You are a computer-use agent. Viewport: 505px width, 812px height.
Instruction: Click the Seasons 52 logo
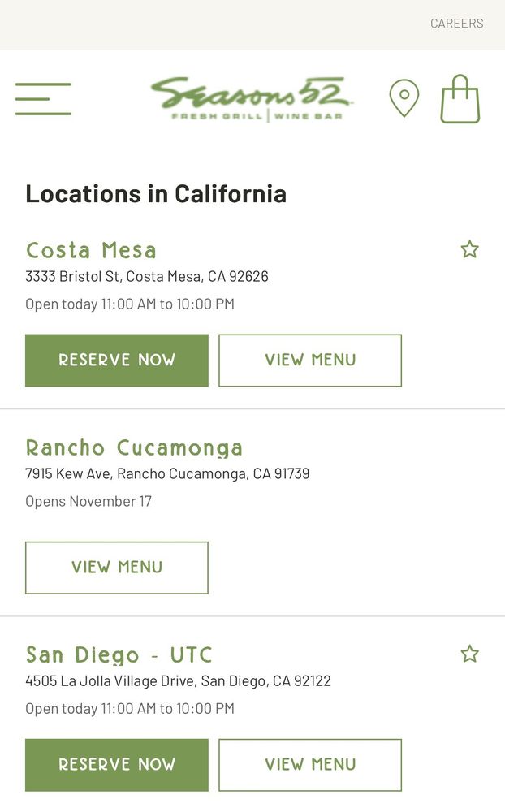tap(252, 98)
